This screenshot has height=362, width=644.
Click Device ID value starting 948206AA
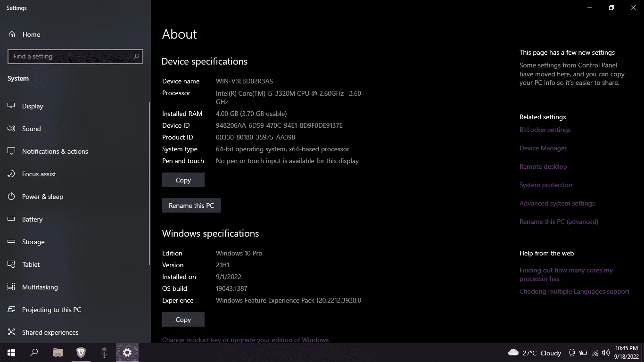(279, 125)
